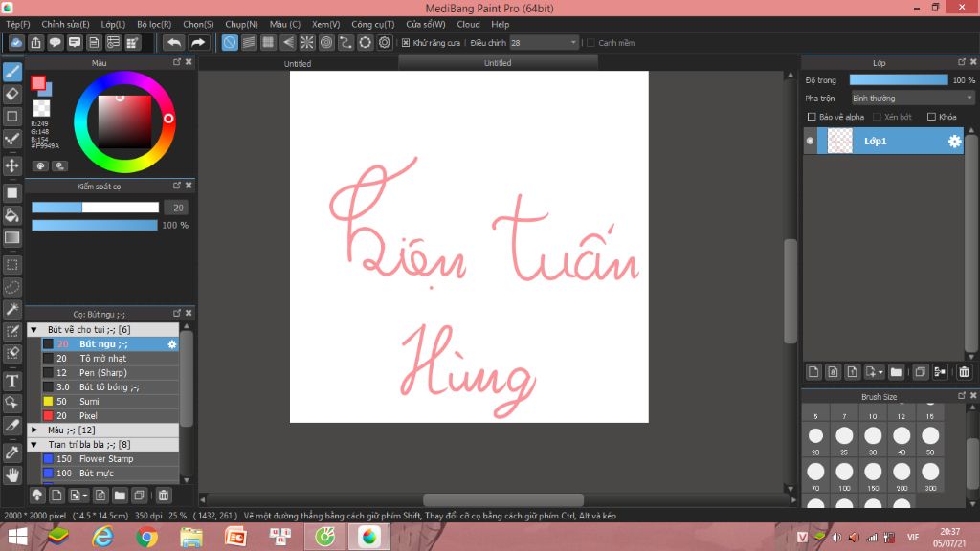This screenshot has height=551, width=980.
Task: Adjust the Độ trong opacity slider
Action: (899, 80)
